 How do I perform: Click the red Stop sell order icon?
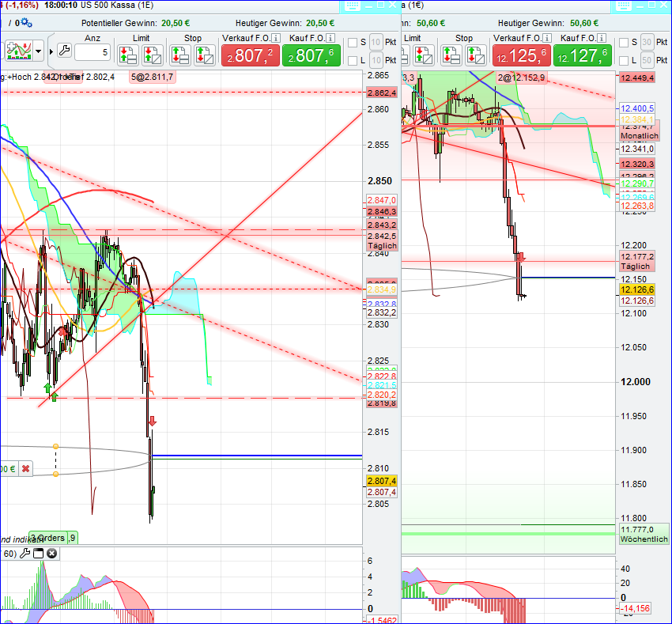click(203, 55)
